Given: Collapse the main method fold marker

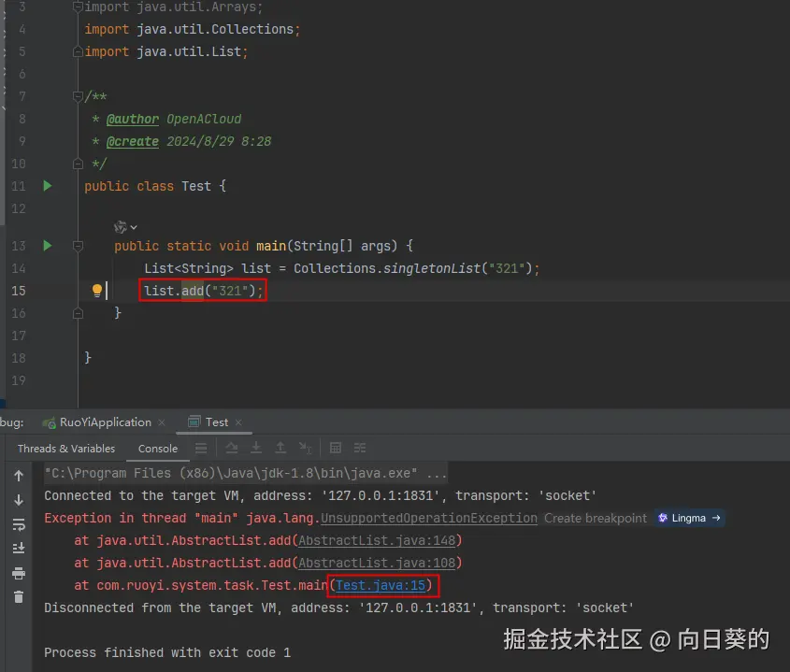Looking at the screenshot, I should [79, 246].
